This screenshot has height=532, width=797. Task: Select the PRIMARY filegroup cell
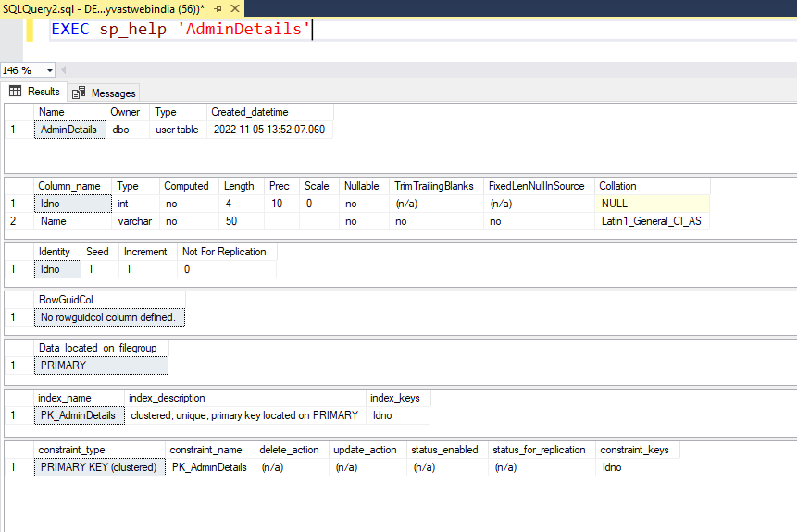[x=102, y=365]
